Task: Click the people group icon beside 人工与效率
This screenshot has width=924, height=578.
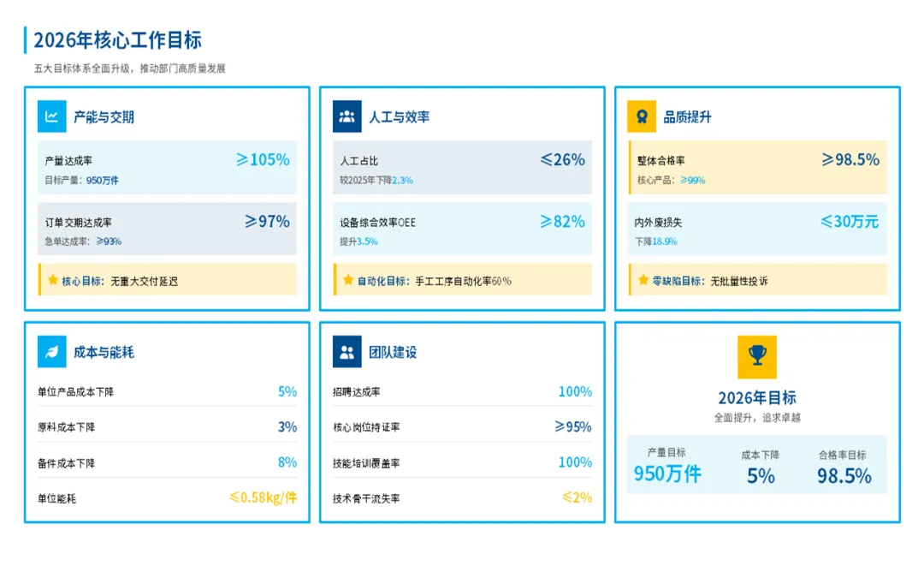Action: point(346,116)
